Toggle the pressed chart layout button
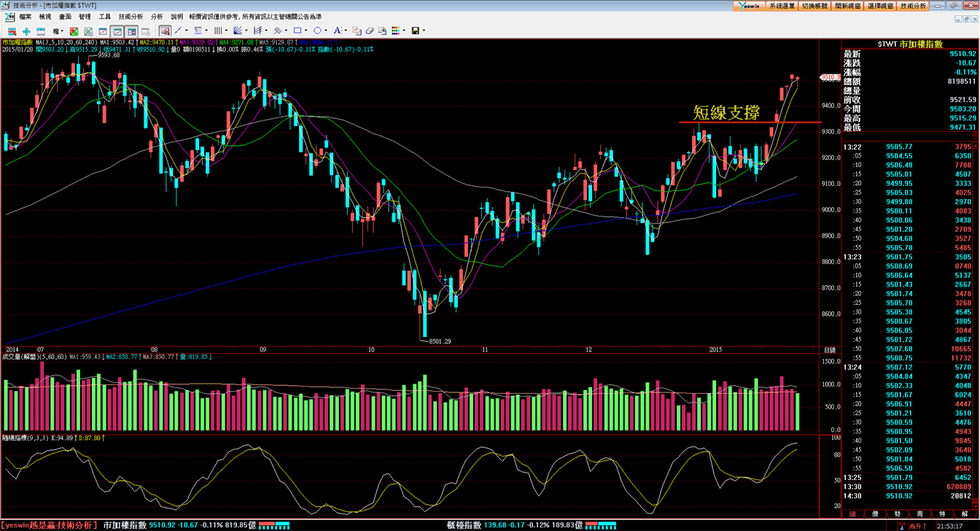 (x=117, y=31)
